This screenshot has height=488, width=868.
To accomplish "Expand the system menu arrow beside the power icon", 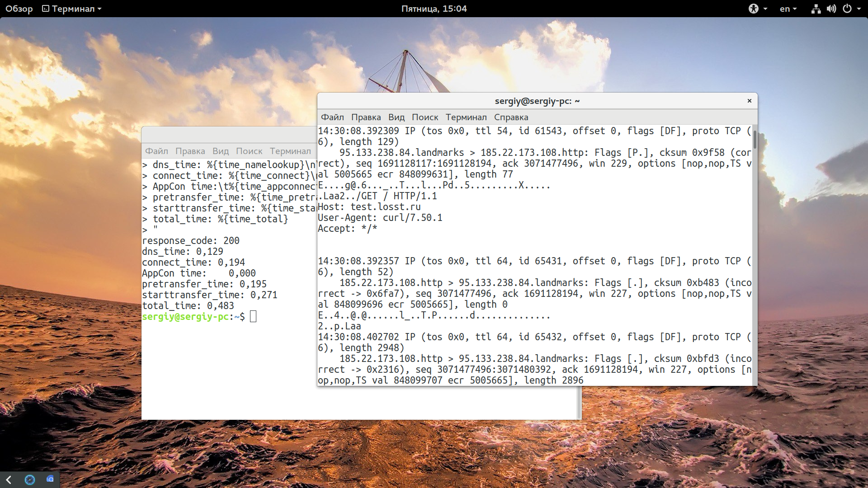I will click(x=859, y=9).
